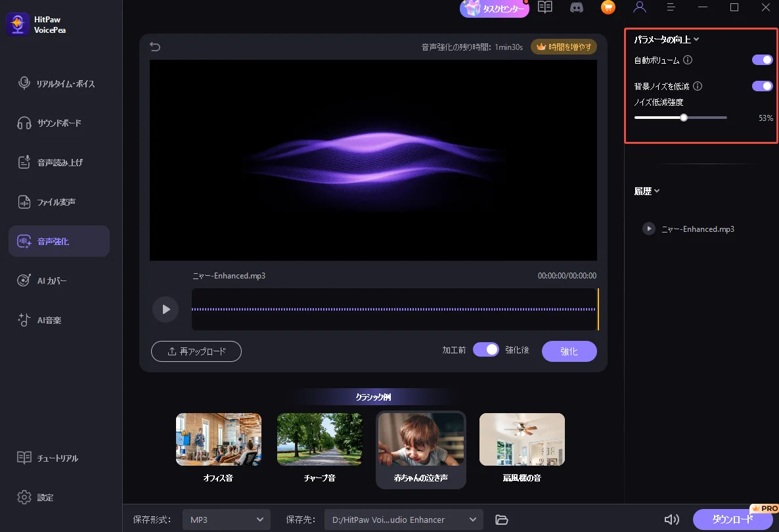Click the undo back arrow icon
The width and height of the screenshot is (779, 532).
155,47
